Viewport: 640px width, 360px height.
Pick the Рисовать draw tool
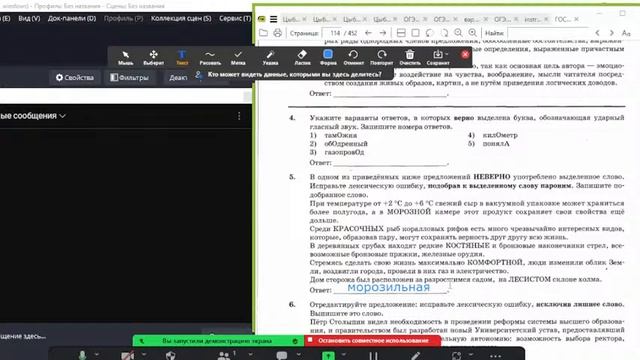pyautogui.click(x=210, y=57)
